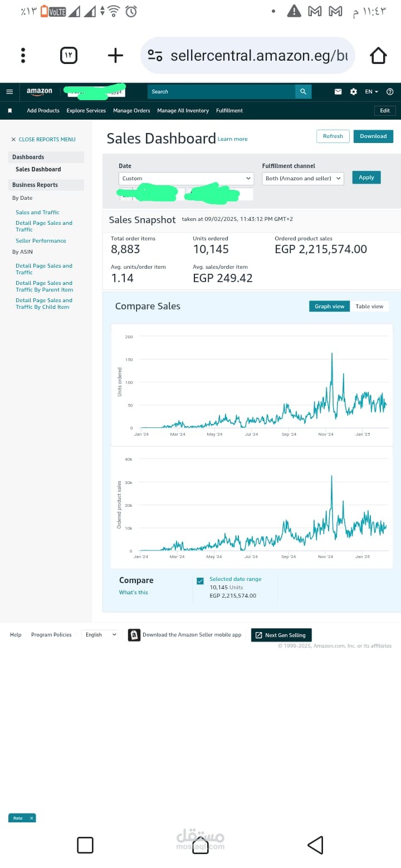Add a new browser tab
This screenshot has width=401, height=868.
point(115,55)
